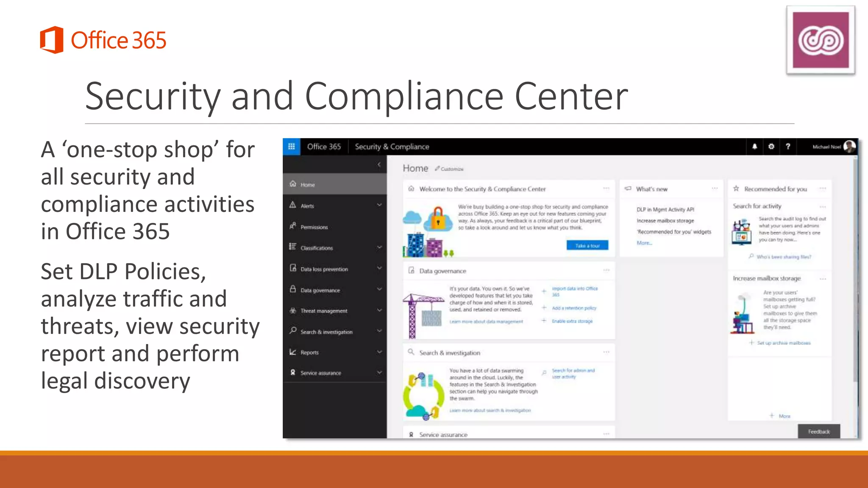Image resolution: width=868 pixels, height=488 pixels.
Task: Click Search for admin and user activity link
Action: coord(573,373)
